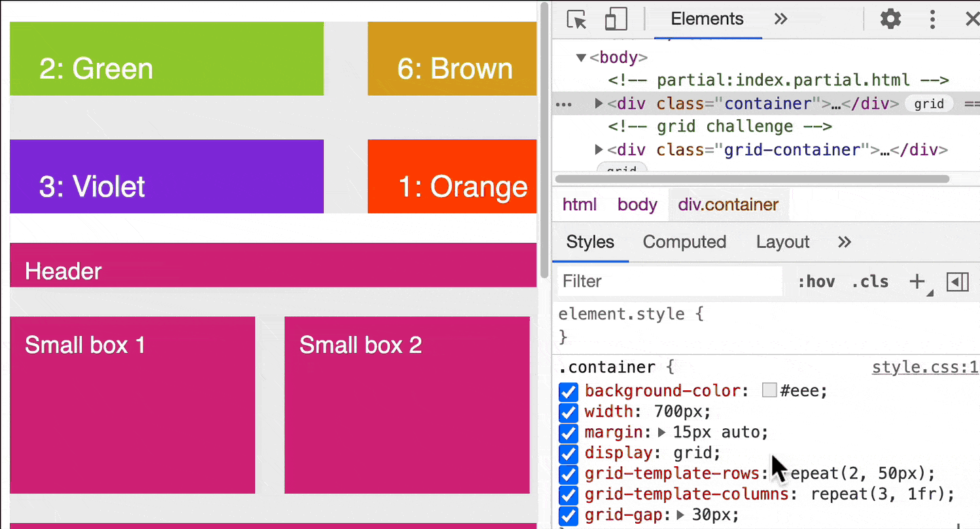Toggle the :hov element state button
The height and width of the screenshot is (529, 980).
816,282
